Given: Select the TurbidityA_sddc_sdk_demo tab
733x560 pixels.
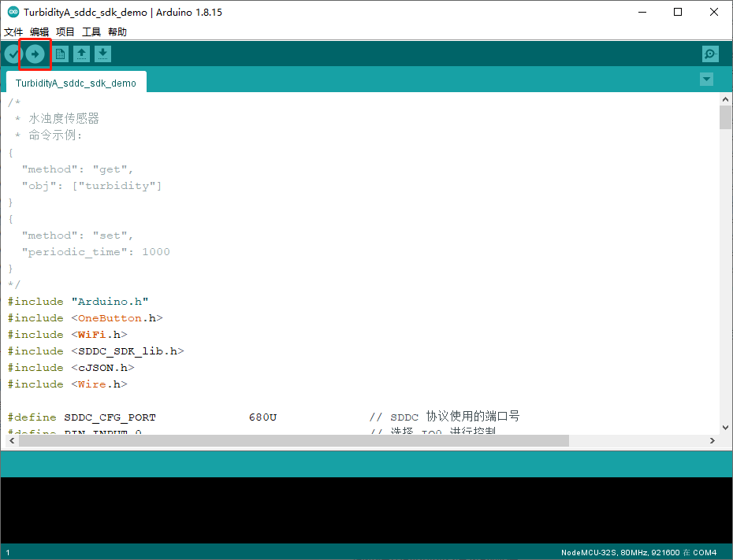Looking at the screenshot, I should click(76, 83).
